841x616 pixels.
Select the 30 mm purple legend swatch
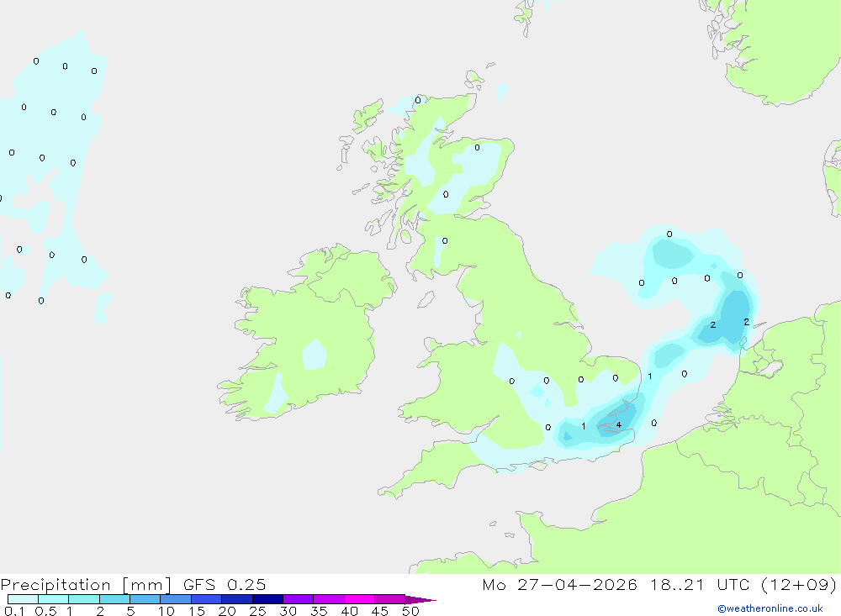point(298,599)
